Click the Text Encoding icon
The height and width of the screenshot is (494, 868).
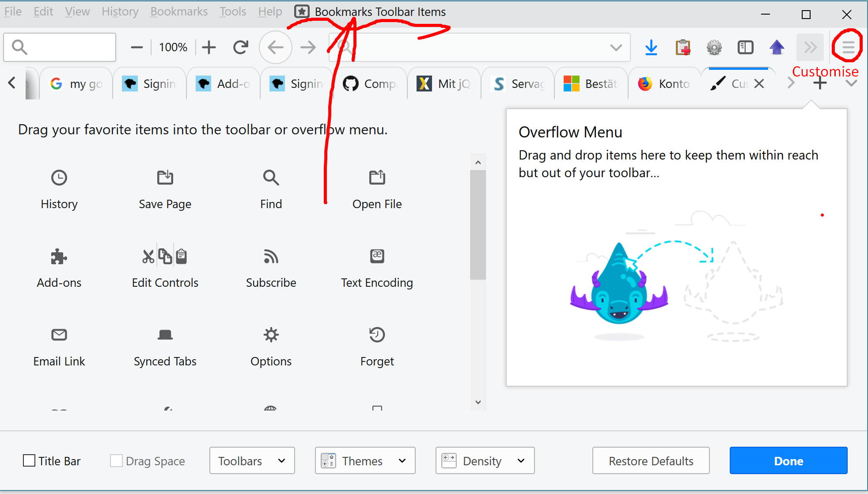pos(376,256)
